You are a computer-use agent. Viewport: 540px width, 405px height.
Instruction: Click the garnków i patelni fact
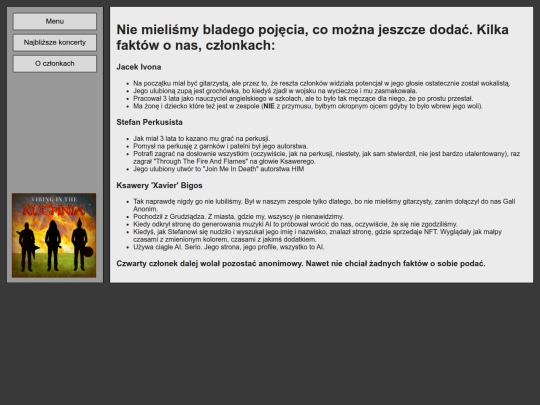[221, 146]
